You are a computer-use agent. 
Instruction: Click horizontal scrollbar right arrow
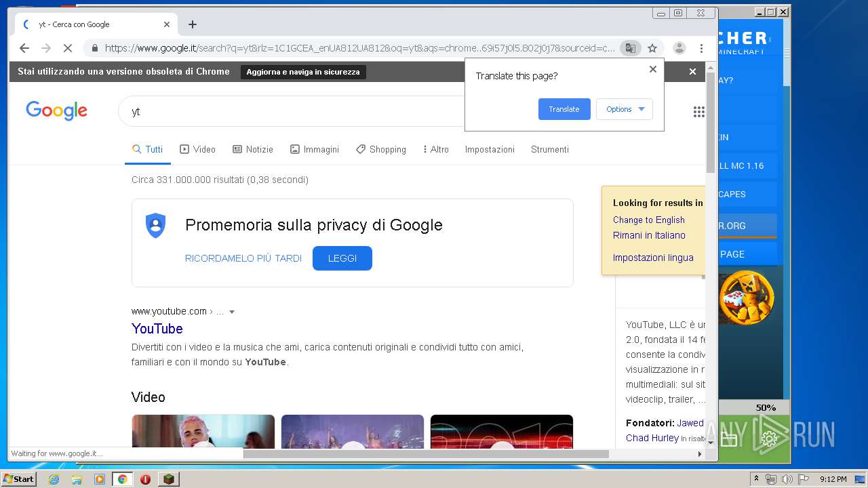700,454
